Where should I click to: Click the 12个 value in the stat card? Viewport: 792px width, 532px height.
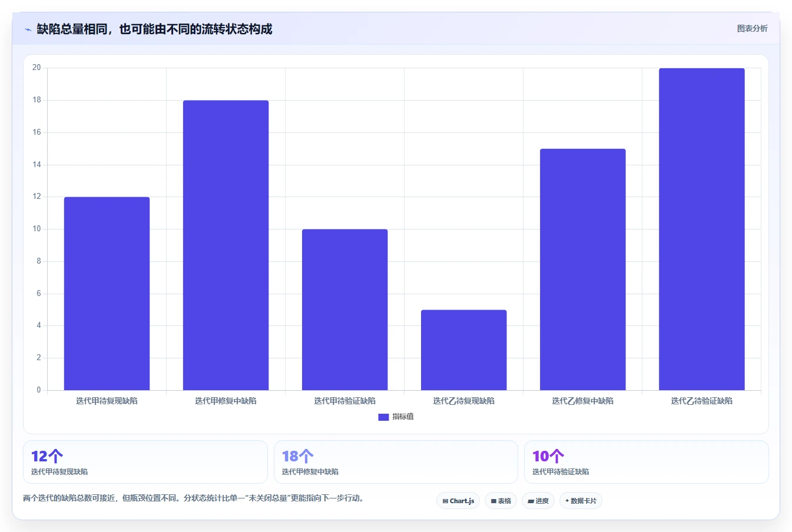click(x=47, y=456)
